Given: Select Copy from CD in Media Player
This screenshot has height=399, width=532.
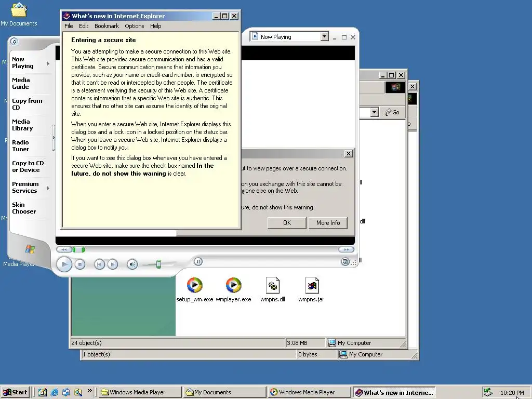Looking at the screenshot, I should point(27,104).
